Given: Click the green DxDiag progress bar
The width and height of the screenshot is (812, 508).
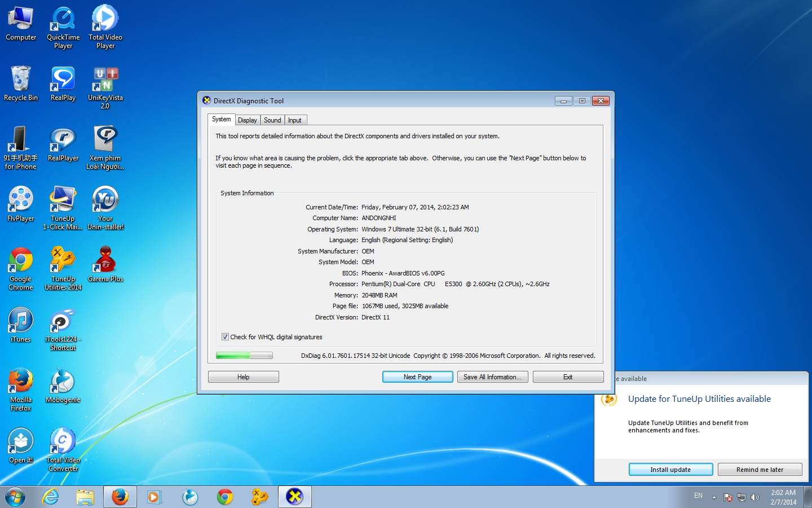Looking at the screenshot, I should click(244, 356).
